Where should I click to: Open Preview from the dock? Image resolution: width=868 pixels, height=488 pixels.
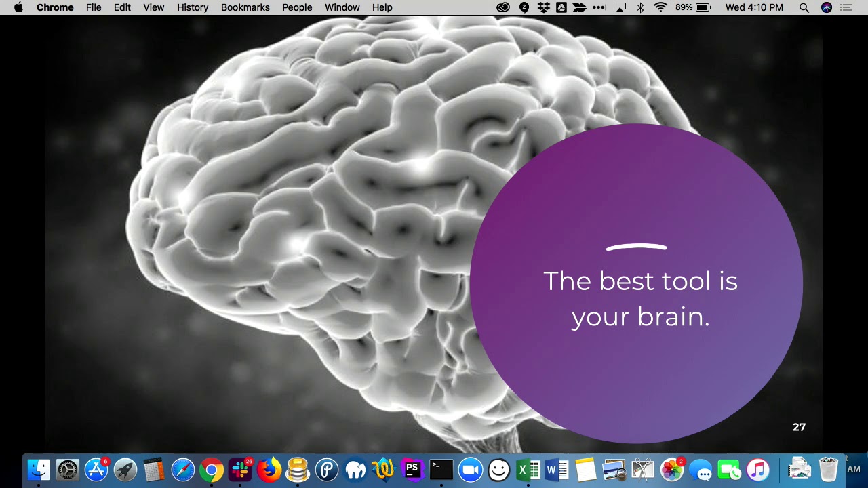(614, 469)
